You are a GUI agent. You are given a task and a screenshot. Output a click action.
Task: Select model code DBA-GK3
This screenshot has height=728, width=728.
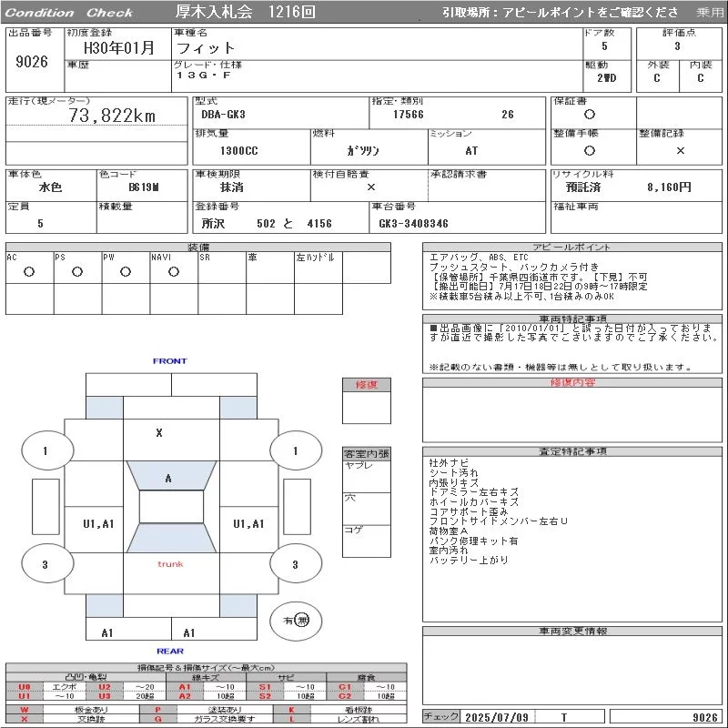223,115
